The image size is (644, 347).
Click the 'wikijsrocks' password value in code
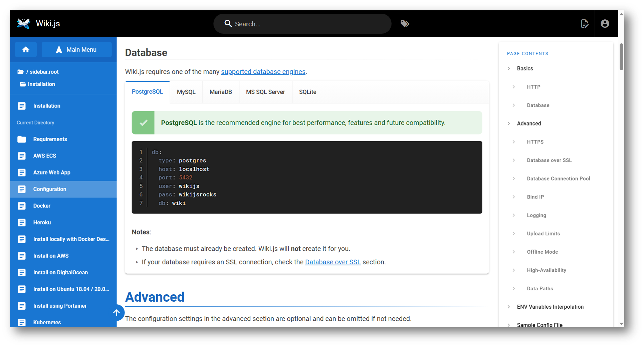(197, 195)
